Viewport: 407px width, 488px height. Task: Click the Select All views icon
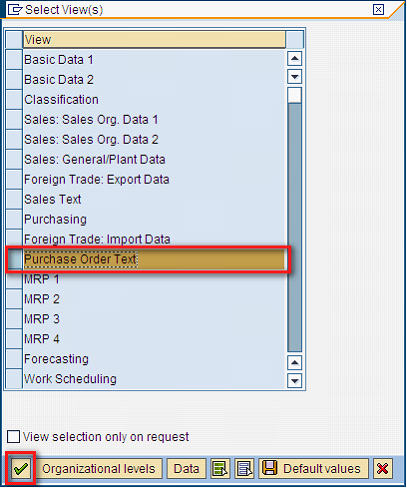220,469
